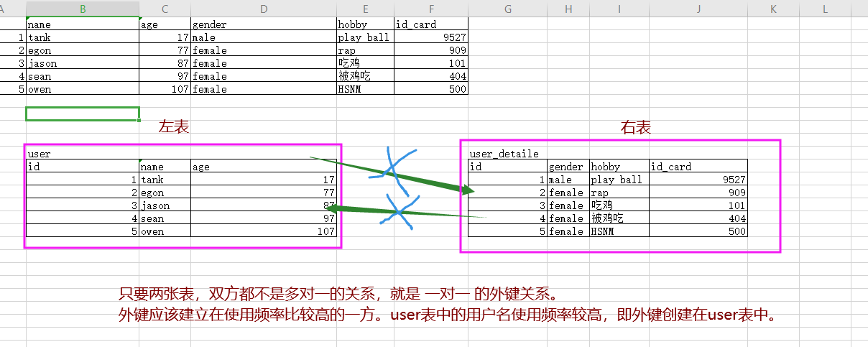This screenshot has height=347, width=868.
Task: Click the red line starting '外键应该建立在'
Action: 449,315
